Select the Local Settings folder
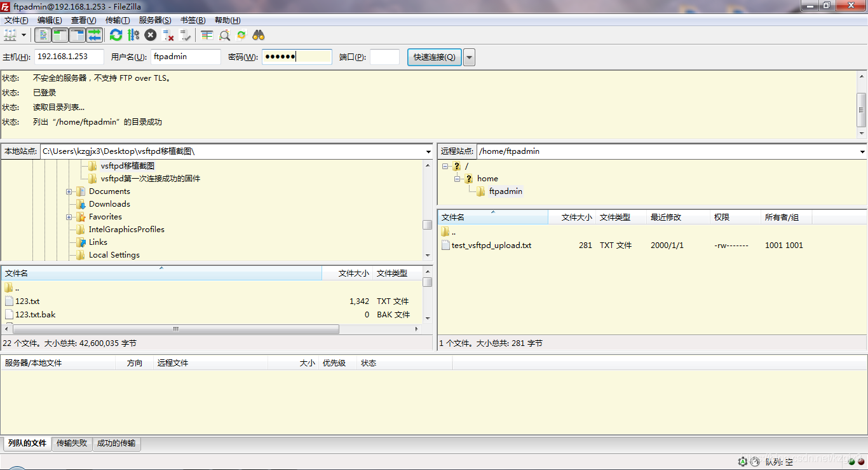 [114, 255]
